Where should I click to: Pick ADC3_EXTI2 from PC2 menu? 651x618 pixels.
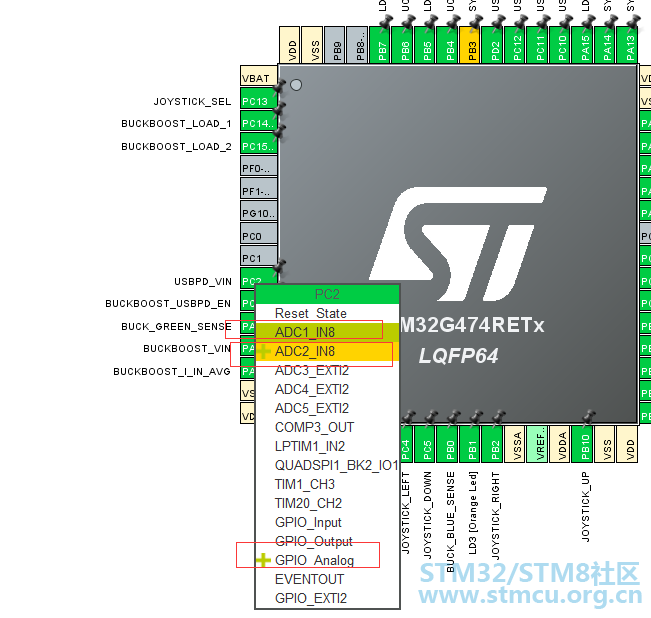tap(327, 370)
